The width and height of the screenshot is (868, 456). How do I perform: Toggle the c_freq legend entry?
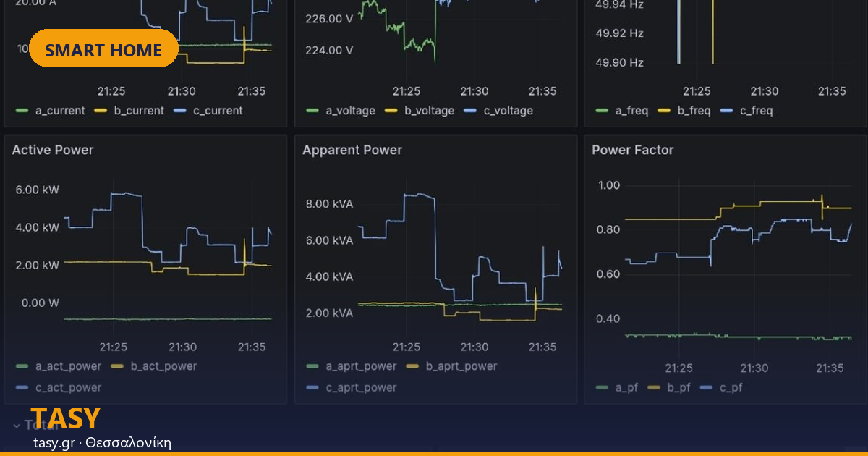pyautogui.click(x=746, y=111)
